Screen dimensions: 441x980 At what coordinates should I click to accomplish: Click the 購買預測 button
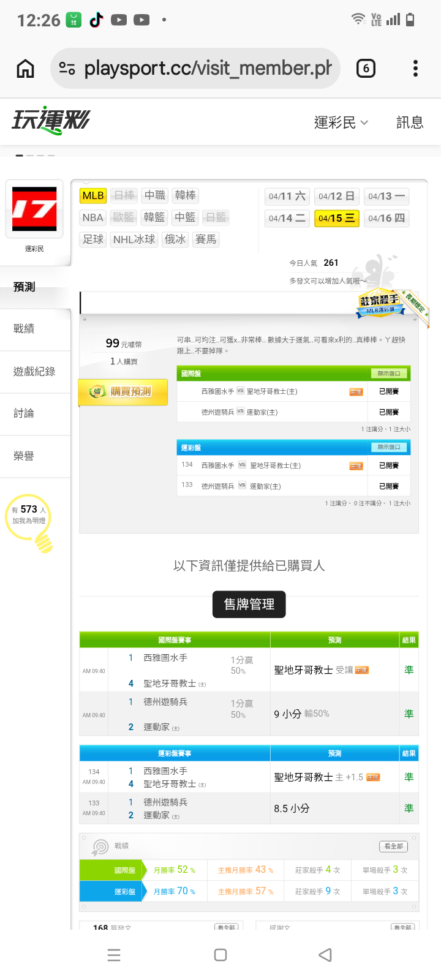(x=123, y=392)
